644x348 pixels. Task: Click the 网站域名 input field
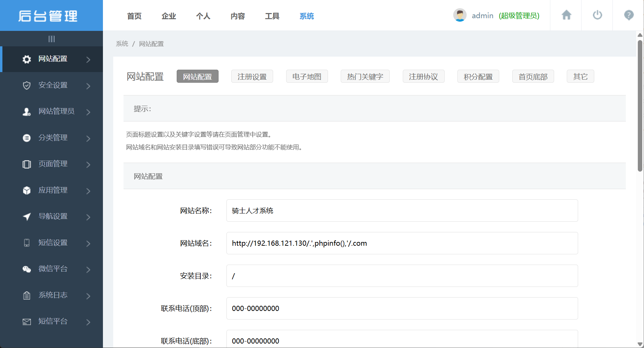click(402, 243)
